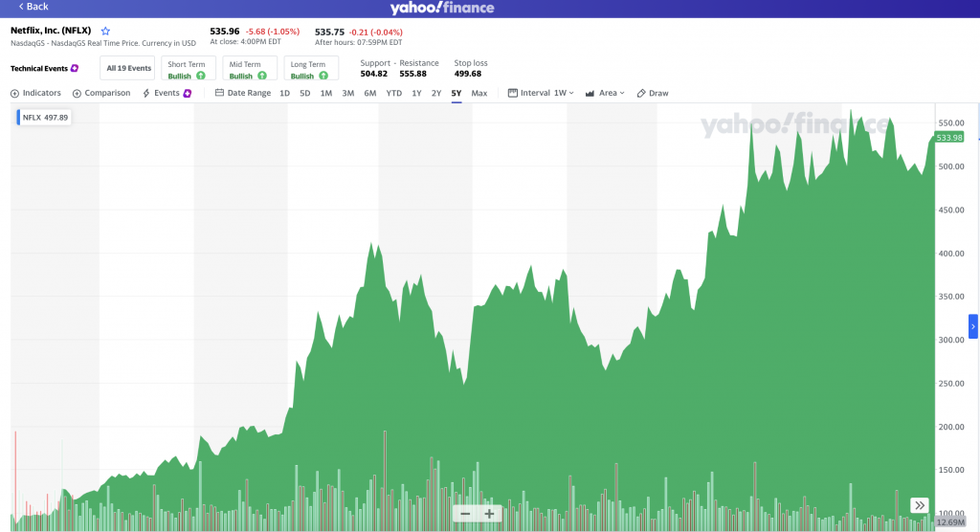Viewport: 980px width, 532px height.
Task: Click the -5.68 (-1.05%) change text
Action: coord(273,32)
